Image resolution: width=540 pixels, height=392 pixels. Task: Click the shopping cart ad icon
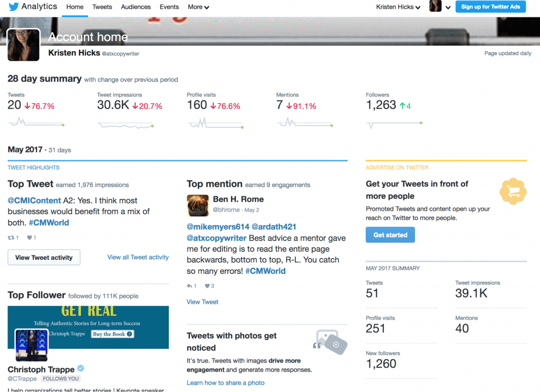click(x=513, y=191)
